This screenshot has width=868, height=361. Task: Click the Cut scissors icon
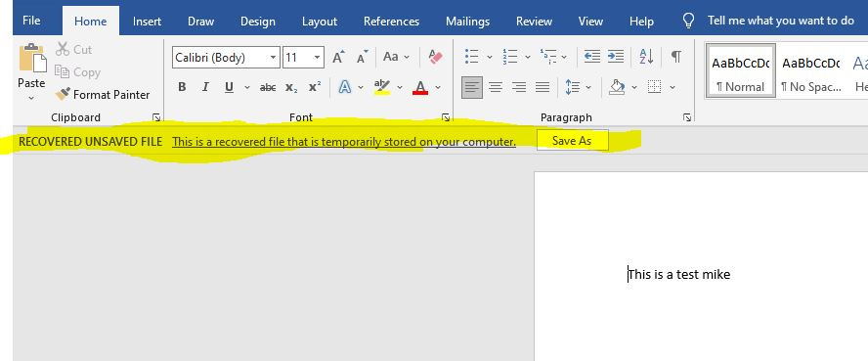[x=62, y=49]
